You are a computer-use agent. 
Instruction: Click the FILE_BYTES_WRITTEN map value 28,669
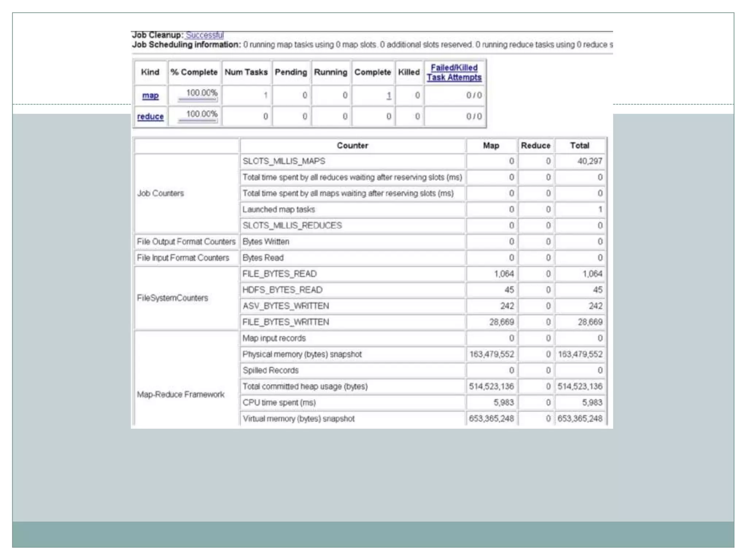502,322
